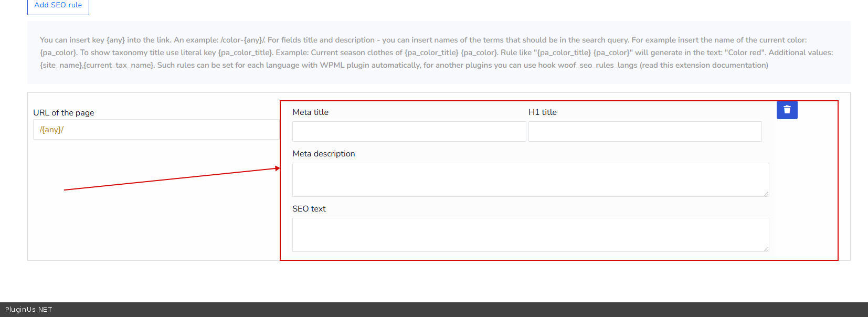Click the dark footer bar

point(434,310)
